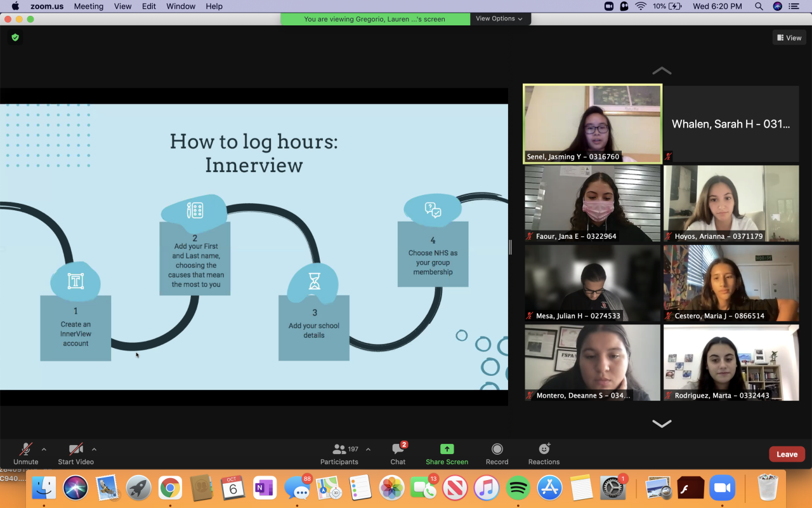The image size is (812, 508).
Task: Open Reminders from the Dock
Action: click(x=360, y=488)
